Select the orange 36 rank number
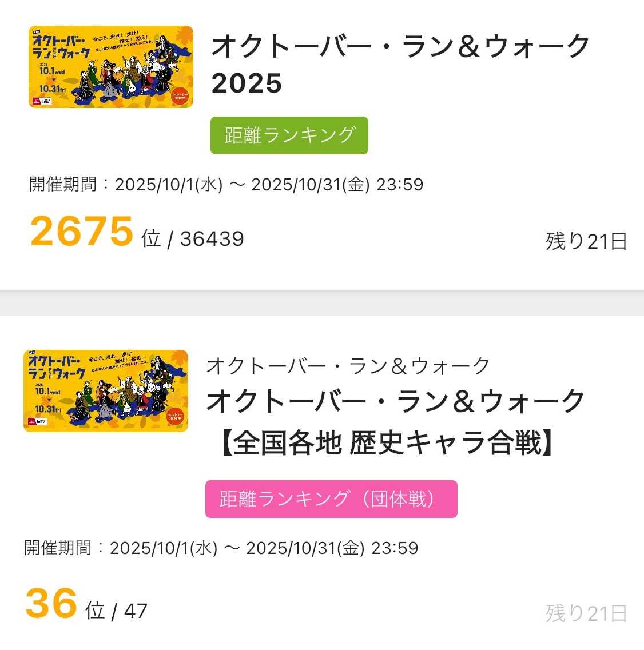 (51, 604)
